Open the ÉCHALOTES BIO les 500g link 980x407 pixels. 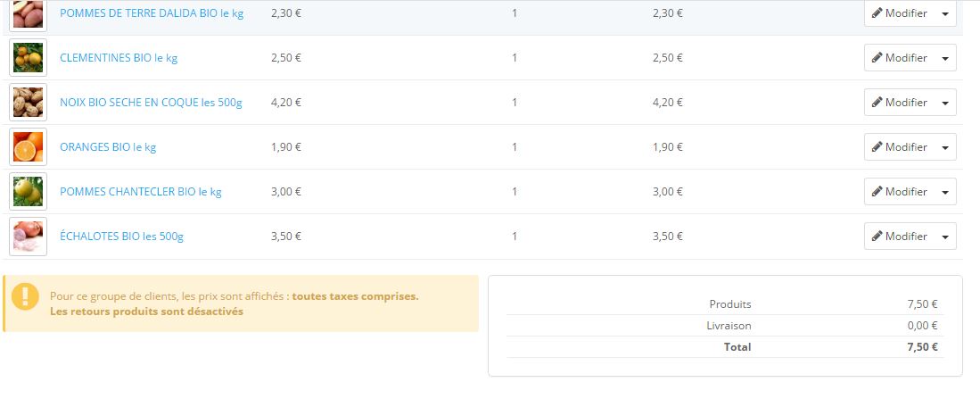click(121, 237)
